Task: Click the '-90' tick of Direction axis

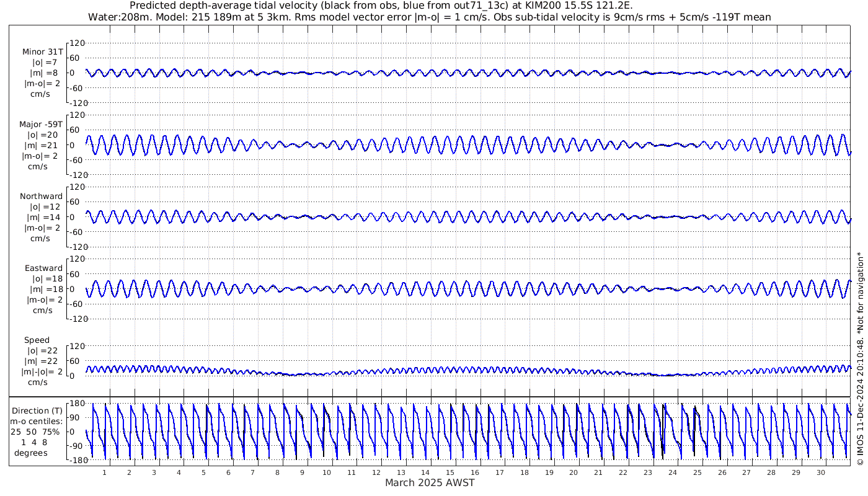Action: [76, 446]
